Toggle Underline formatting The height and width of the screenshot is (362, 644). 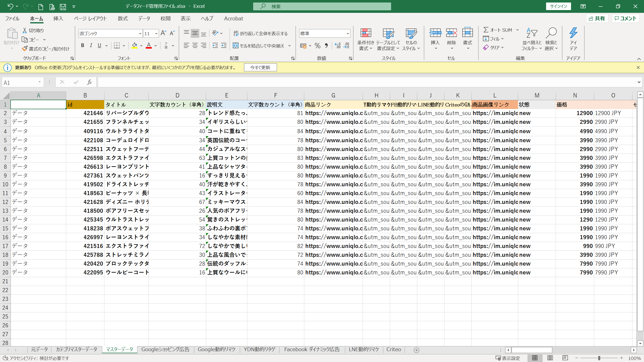coord(99,46)
